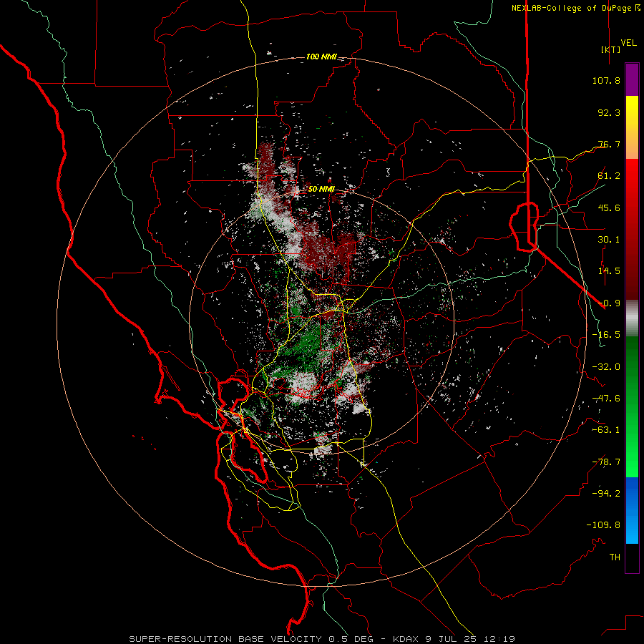Click the 100 NMI range ring label
This screenshot has width=644, height=644.
pyautogui.click(x=321, y=57)
